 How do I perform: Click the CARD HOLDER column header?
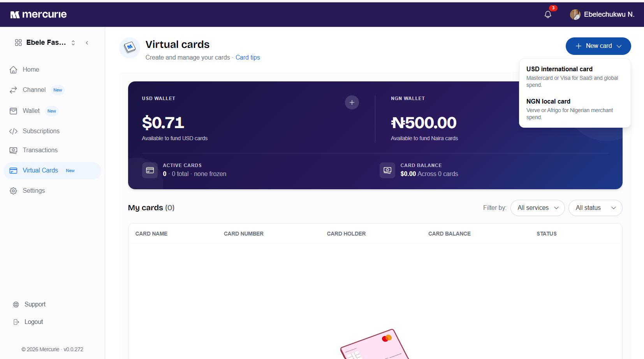click(346, 234)
